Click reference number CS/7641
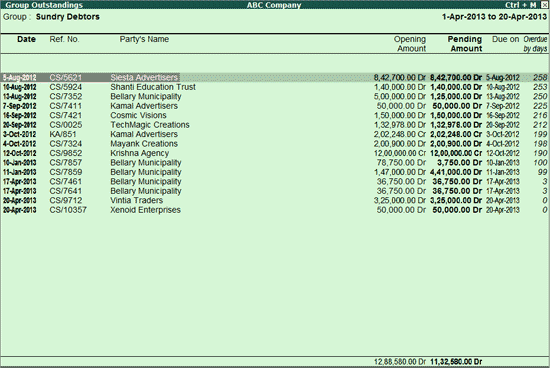This screenshot has width=550, height=368. coord(66,191)
